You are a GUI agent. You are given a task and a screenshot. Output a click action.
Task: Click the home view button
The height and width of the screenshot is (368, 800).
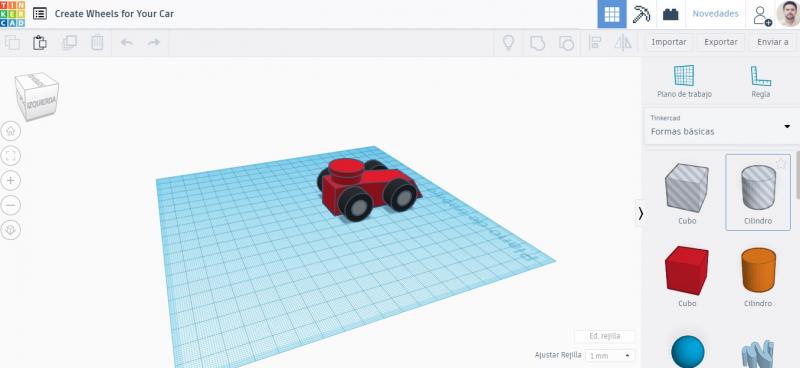click(x=11, y=131)
